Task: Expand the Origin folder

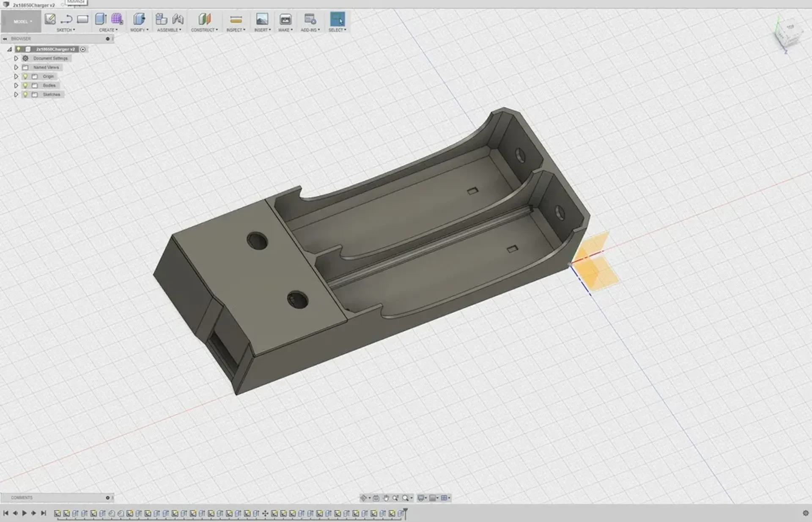Action: point(16,77)
